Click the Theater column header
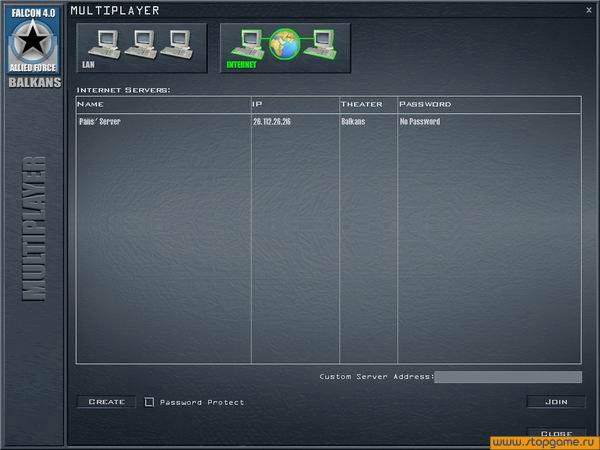The width and height of the screenshot is (600, 450). tap(361, 104)
